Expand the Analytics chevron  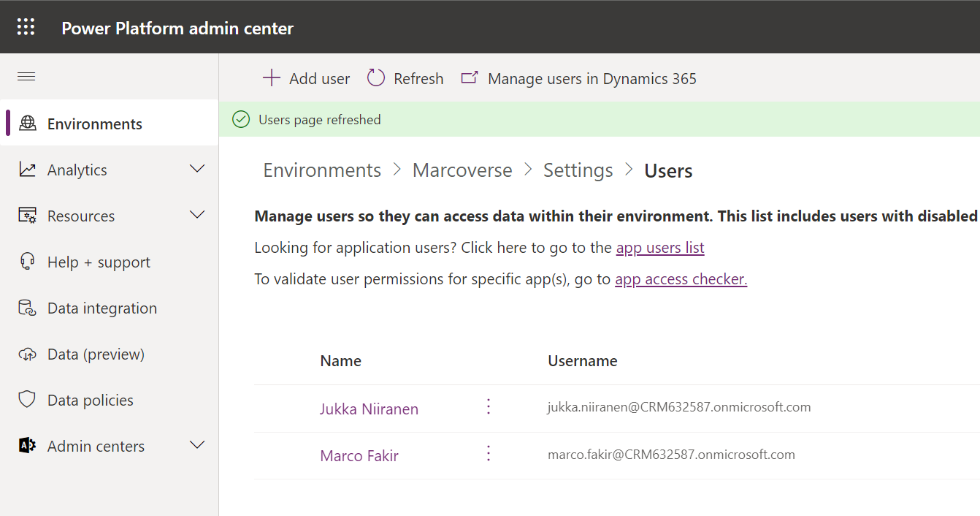tap(197, 169)
